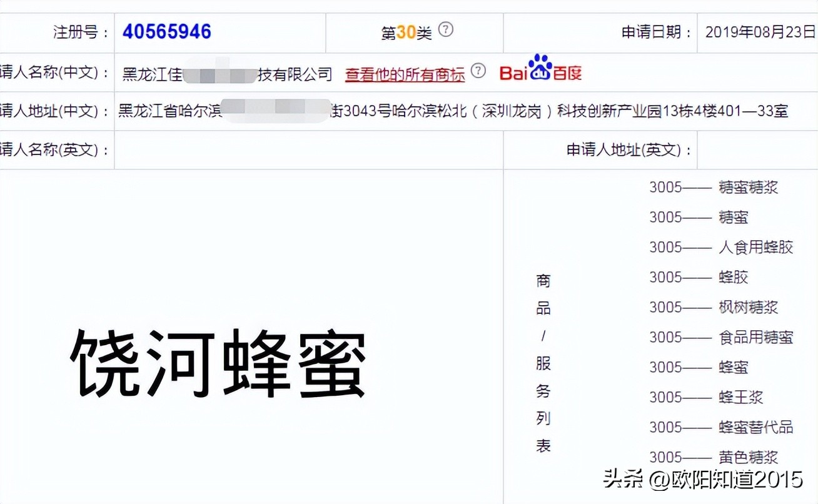Select the 黄色糖浆 entry at the bottom
The image size is (818, 504).
[x=747, y=457]
